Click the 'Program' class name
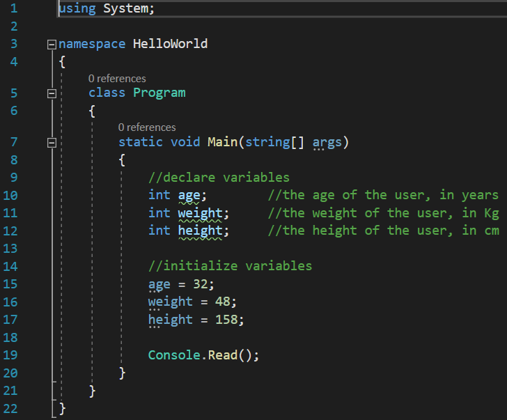This screenshot has width=507, height=420. [x=159, y=93]
